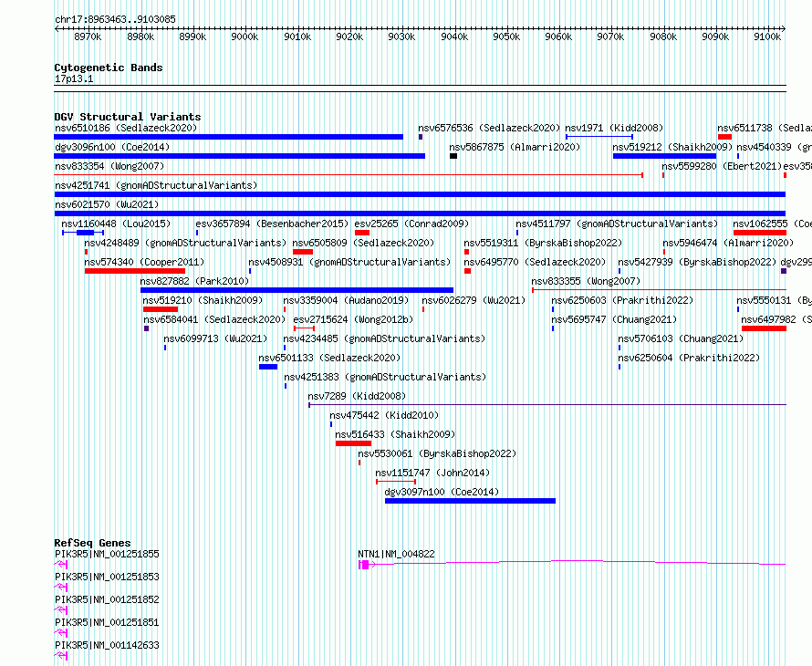Open nsv4511797 (gnomADStructuralVariants) label

click(617, 224)
